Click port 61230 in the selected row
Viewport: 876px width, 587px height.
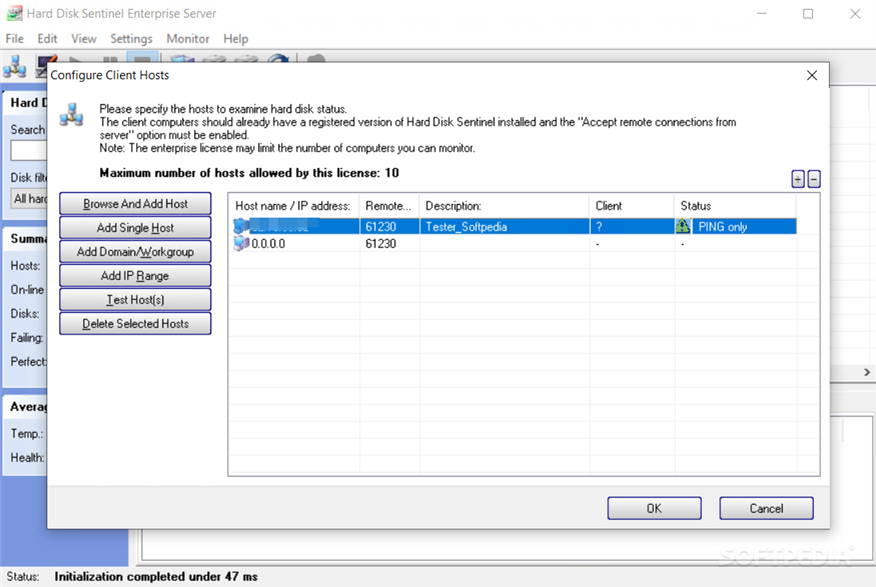click(380, 227)
